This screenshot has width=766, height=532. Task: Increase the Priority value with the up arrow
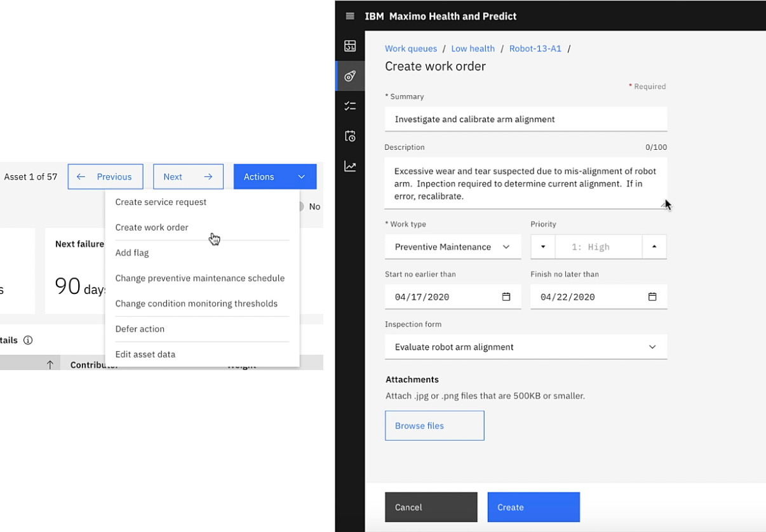pos(654,247)
